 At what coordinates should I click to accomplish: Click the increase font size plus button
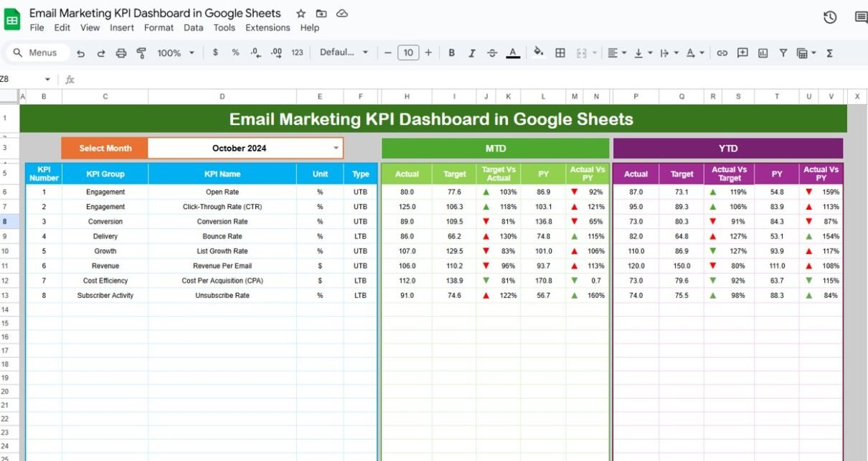(x=428, y=53)
